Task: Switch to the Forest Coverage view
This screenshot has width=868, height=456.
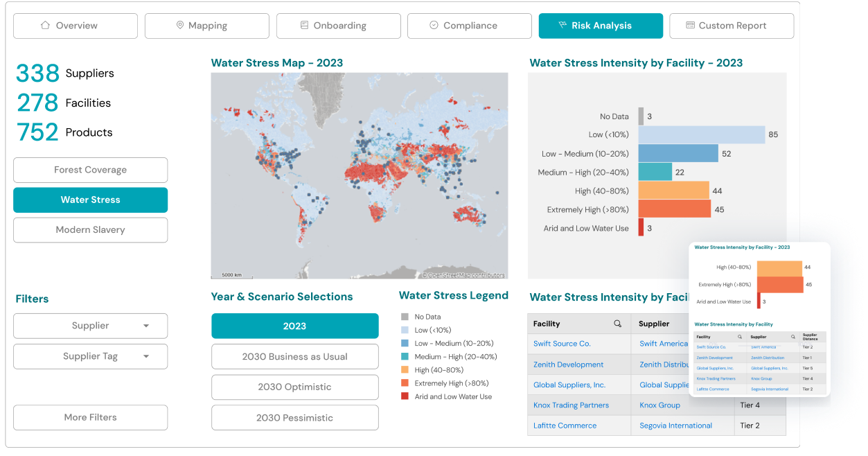Action: 90,170
